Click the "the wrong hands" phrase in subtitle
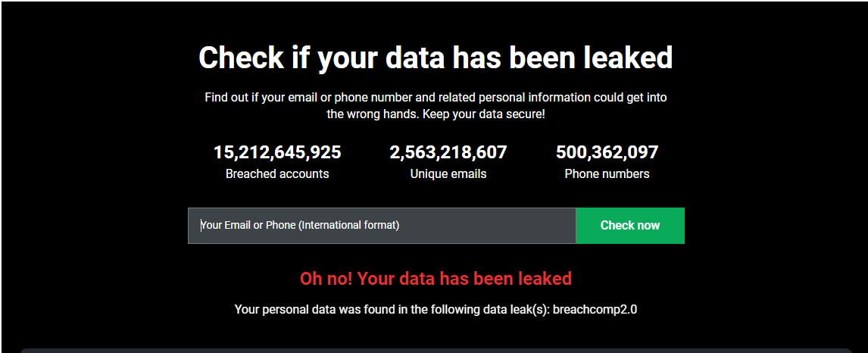 pyautogui.click(x=373, y=114)
